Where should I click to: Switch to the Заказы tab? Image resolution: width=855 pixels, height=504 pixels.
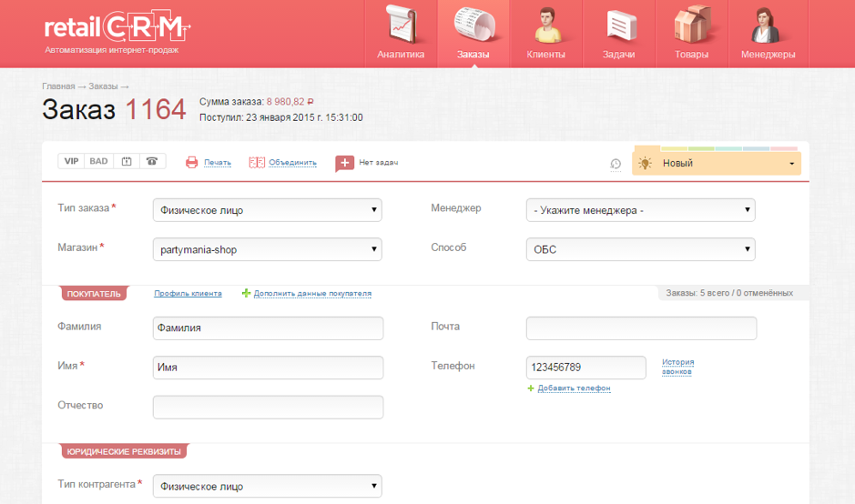pyautogui.click(x=473, y=34)
